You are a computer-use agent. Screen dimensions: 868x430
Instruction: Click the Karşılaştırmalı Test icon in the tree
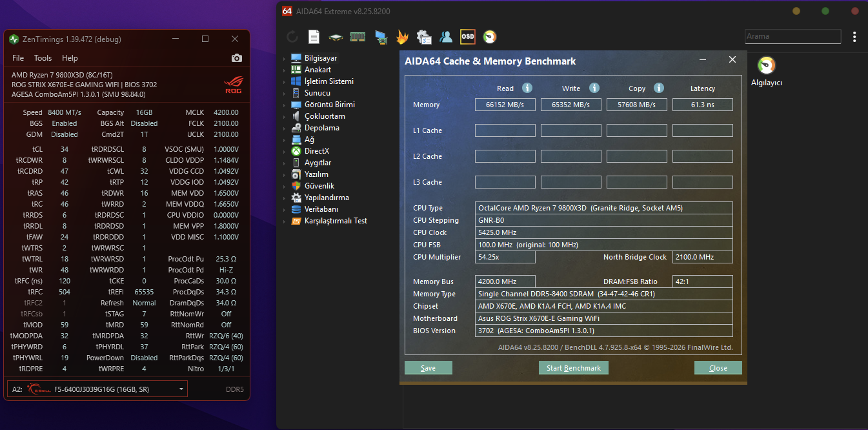click(296, 221)
